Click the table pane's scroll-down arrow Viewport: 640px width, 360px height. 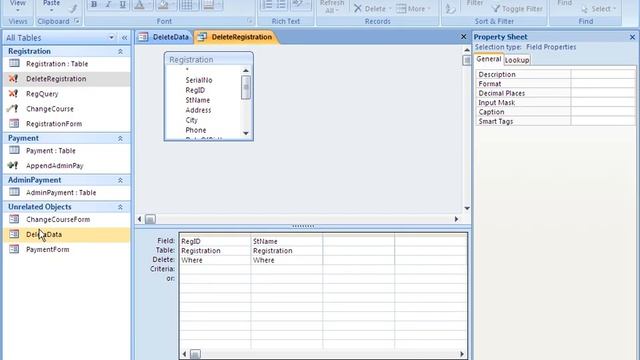467,208
